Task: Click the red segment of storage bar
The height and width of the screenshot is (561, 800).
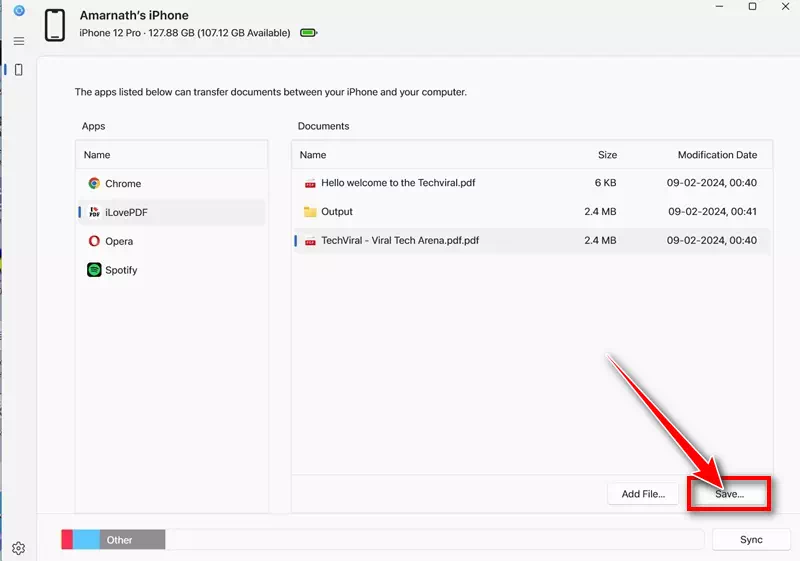Action: [x=67, y=540]
